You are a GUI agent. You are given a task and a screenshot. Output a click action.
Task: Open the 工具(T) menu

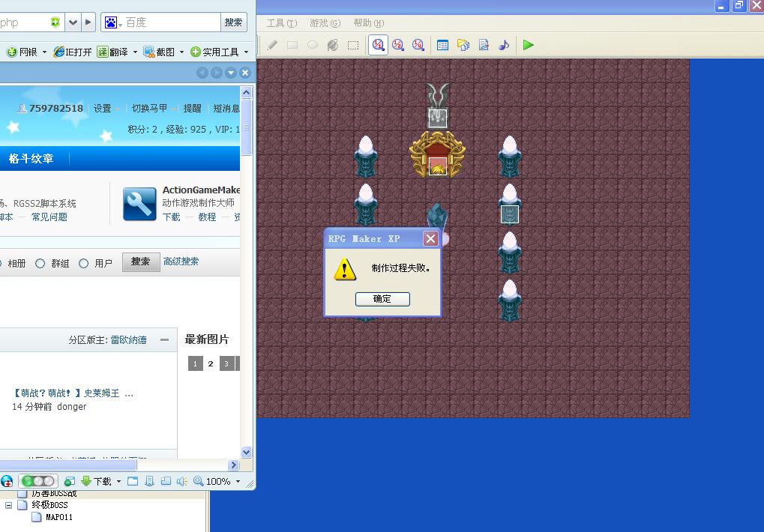tap(282, 23)
